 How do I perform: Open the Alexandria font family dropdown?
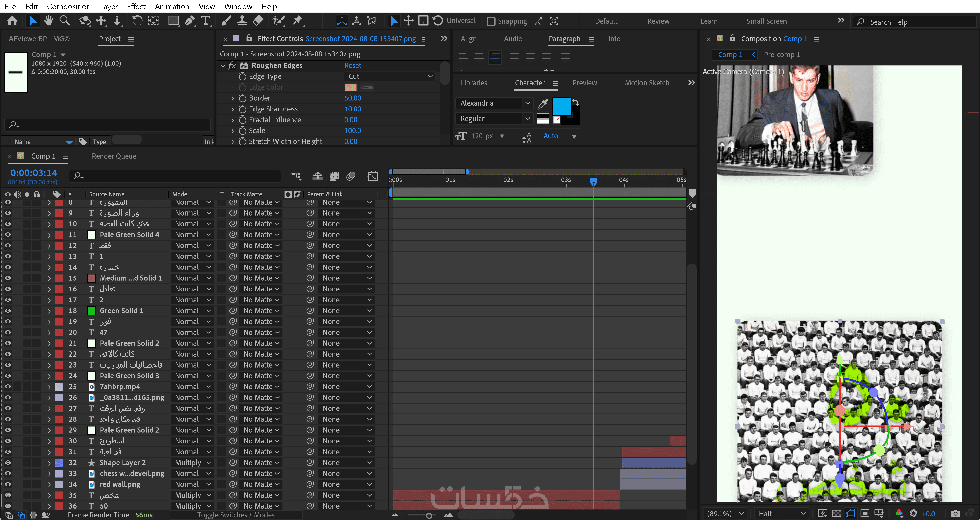click(527, 103)
